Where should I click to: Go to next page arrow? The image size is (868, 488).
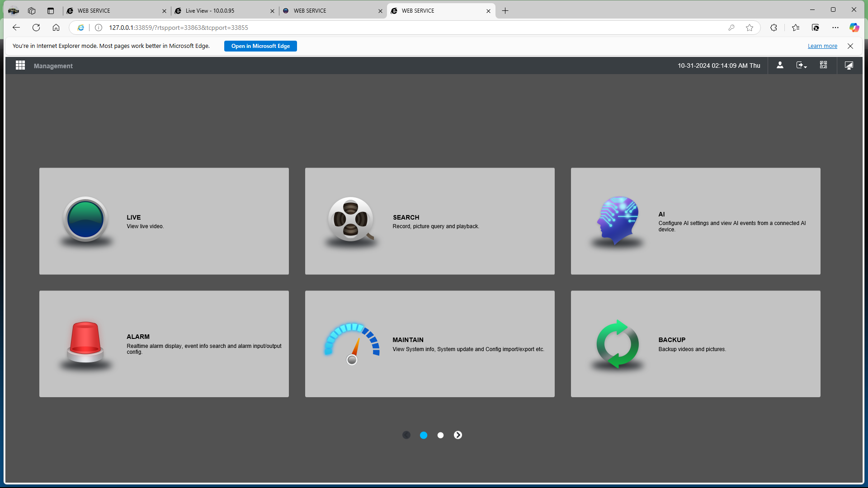(458, 435)
